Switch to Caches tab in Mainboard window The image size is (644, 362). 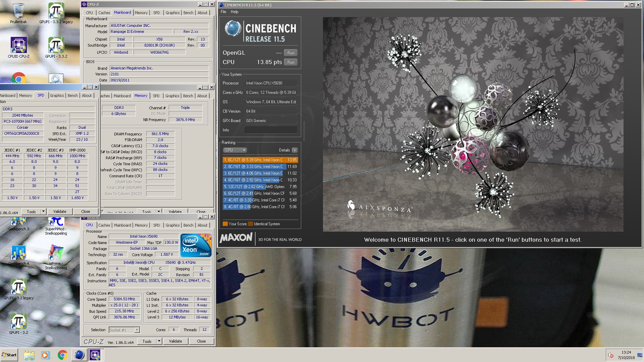click(x=104, y=13)
